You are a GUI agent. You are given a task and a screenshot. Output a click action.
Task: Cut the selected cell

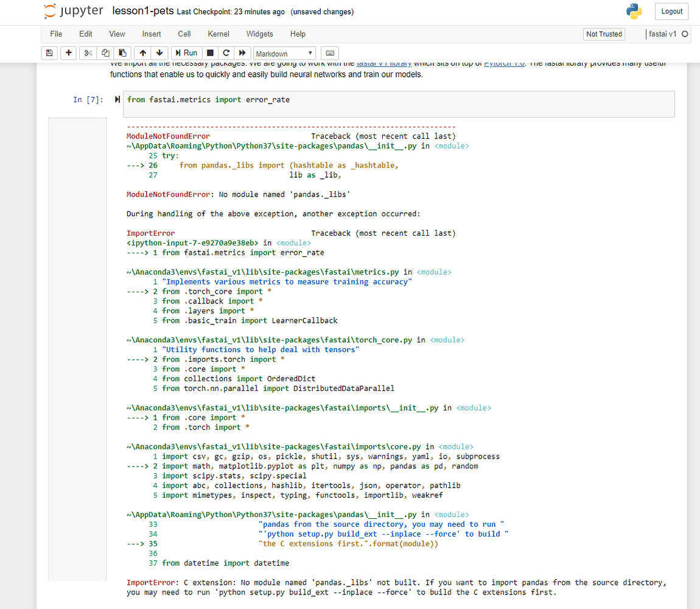coord(88,53)
